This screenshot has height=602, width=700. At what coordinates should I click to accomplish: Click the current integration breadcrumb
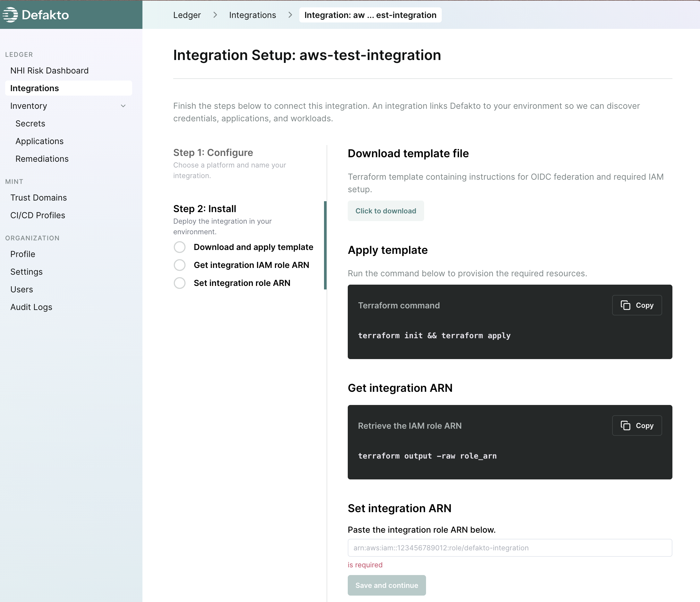370,15
